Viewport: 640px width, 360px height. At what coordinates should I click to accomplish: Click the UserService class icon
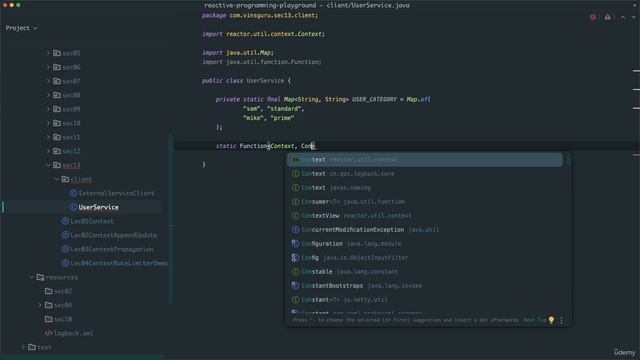tap(73, 207)
